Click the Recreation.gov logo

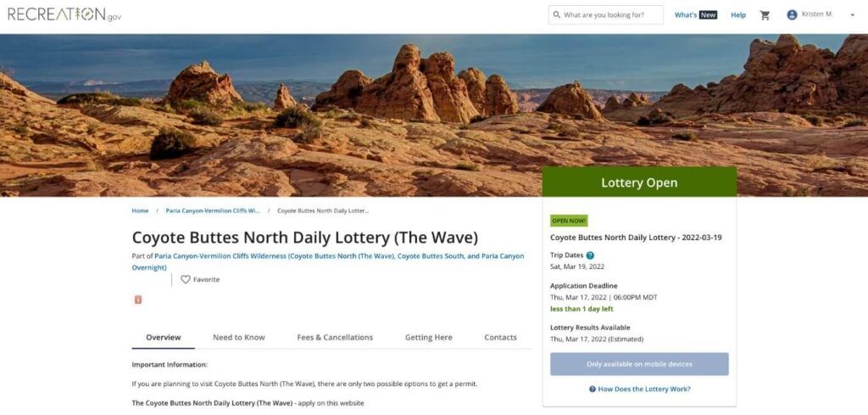click(64, 14)
